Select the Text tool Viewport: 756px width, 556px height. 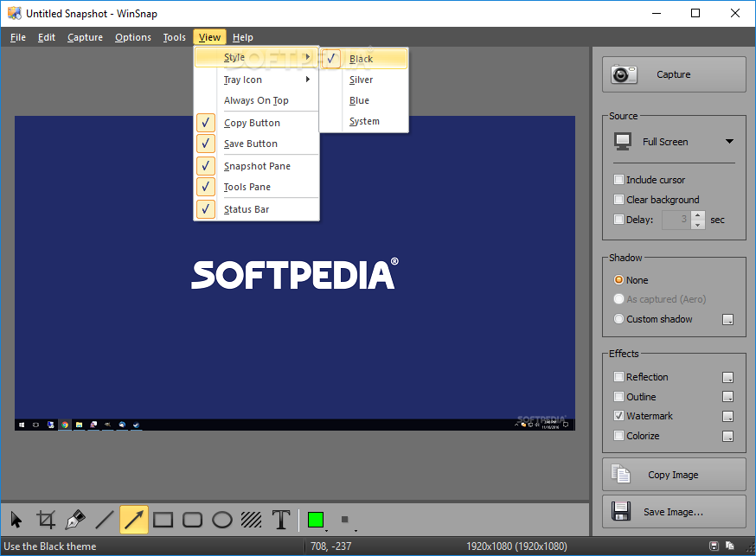click(x=281, y=520)
